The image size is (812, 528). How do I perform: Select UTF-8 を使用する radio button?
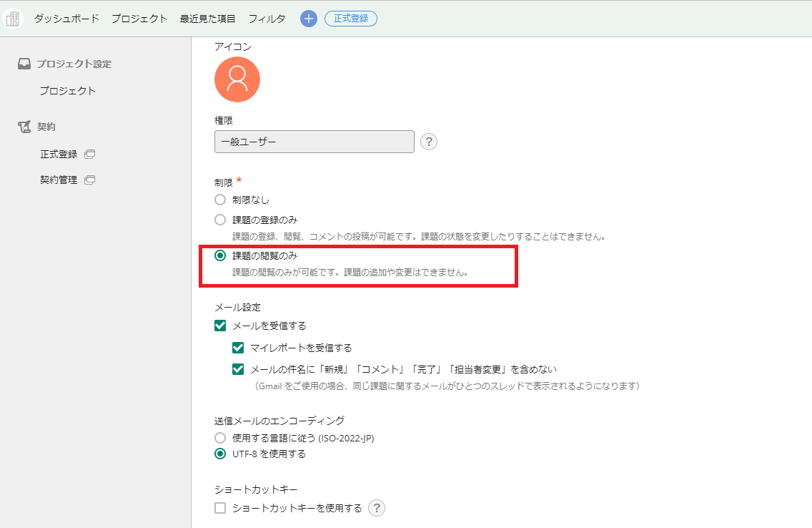click(220, 454)
